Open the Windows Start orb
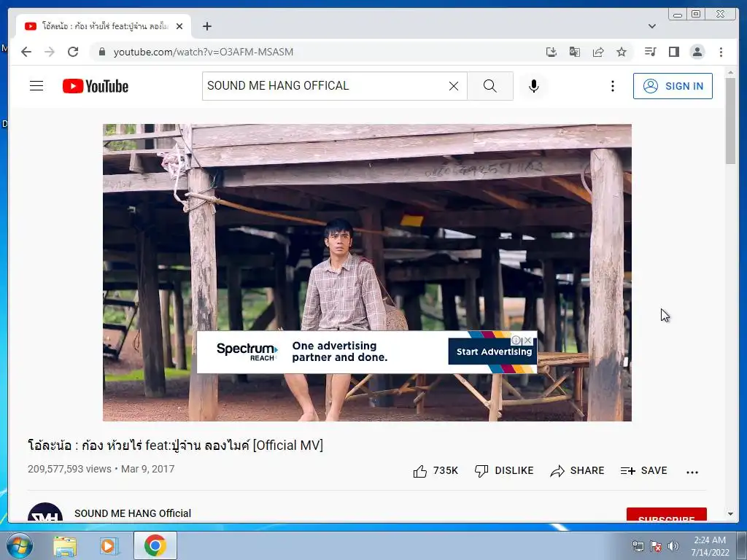 pyautogui.click(x=20, y=545)
